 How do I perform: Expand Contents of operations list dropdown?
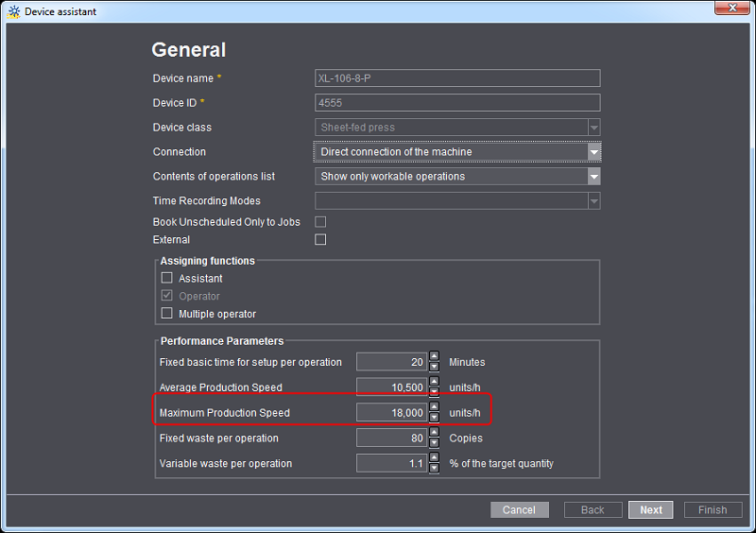pyautogui.click(x=593, y=177)
